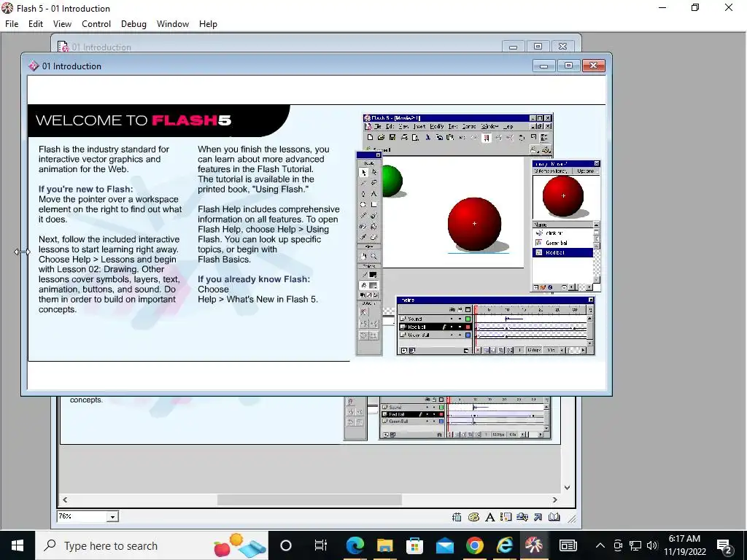Click the horizontal scrollbar thumb of the back window
Viewport: 747px width, 560px height.
click(x=309, y=499)
